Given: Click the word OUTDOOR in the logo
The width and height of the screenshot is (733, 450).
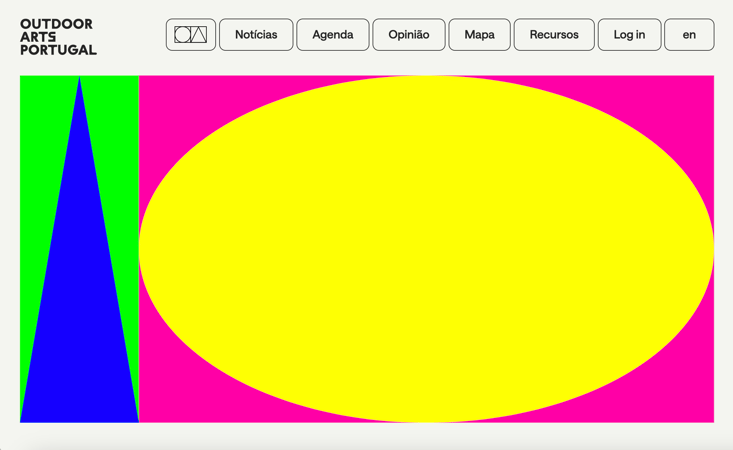Looking at the screenshot, I should [x=57, y=24].
